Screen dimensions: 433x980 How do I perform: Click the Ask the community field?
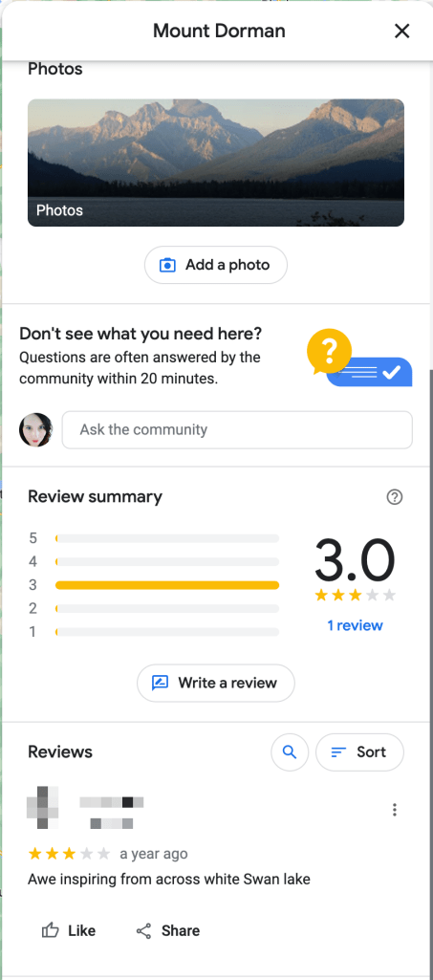click(237, 430)
